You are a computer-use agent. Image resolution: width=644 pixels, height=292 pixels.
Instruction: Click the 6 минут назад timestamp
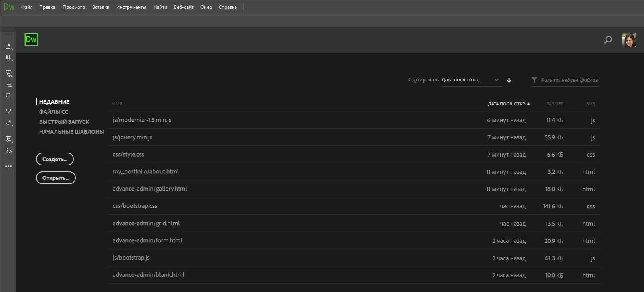(507, 120)
